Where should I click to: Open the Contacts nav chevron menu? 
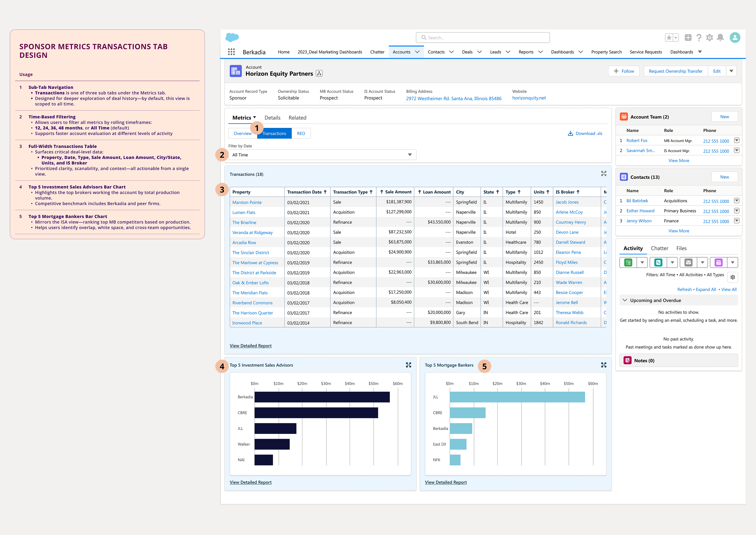452,52
